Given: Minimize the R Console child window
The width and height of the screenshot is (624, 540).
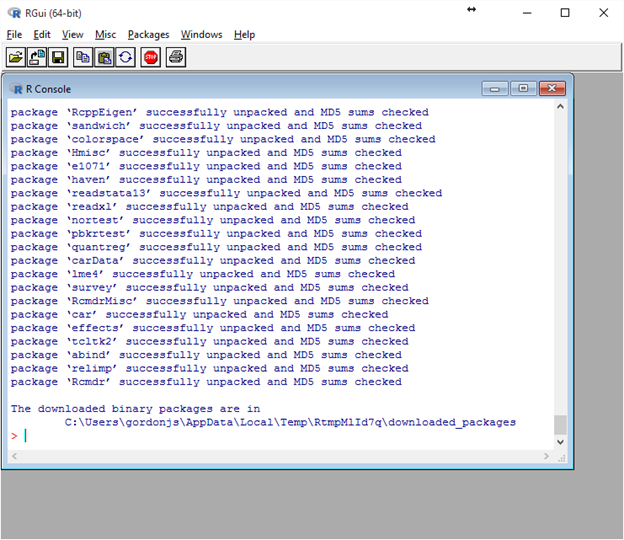Looking at the screenshot, I should pos(497,88).
